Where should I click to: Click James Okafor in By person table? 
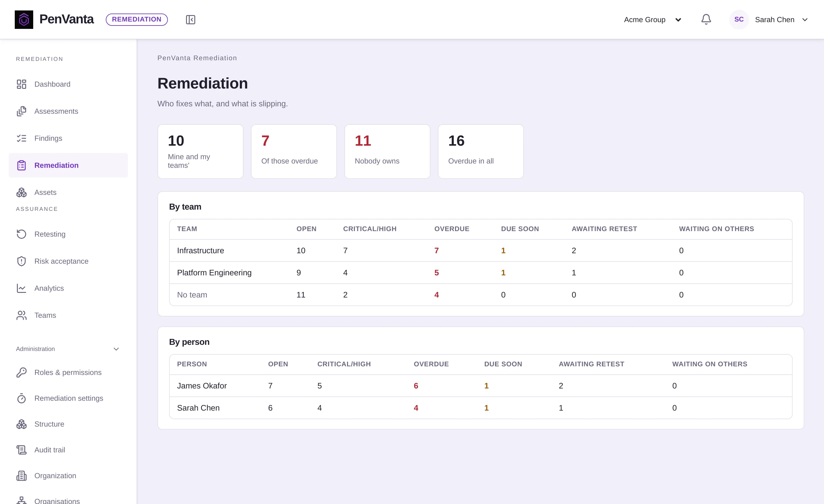tap(202, 386)
